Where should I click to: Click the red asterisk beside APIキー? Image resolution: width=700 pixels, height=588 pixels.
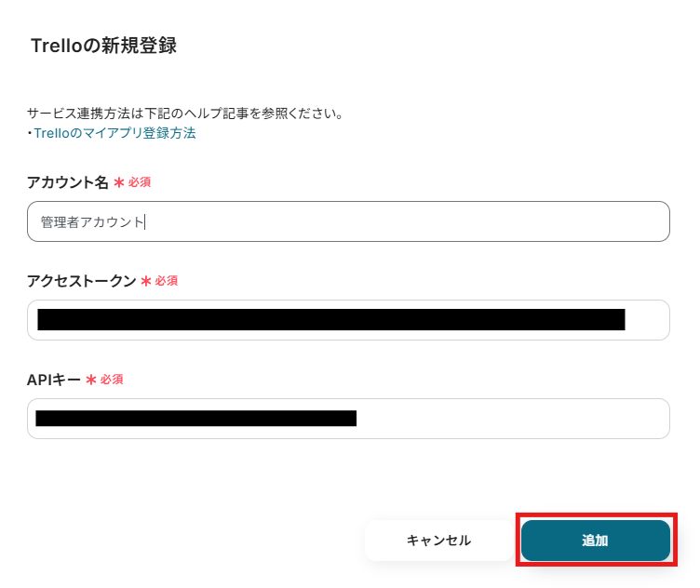91,381
